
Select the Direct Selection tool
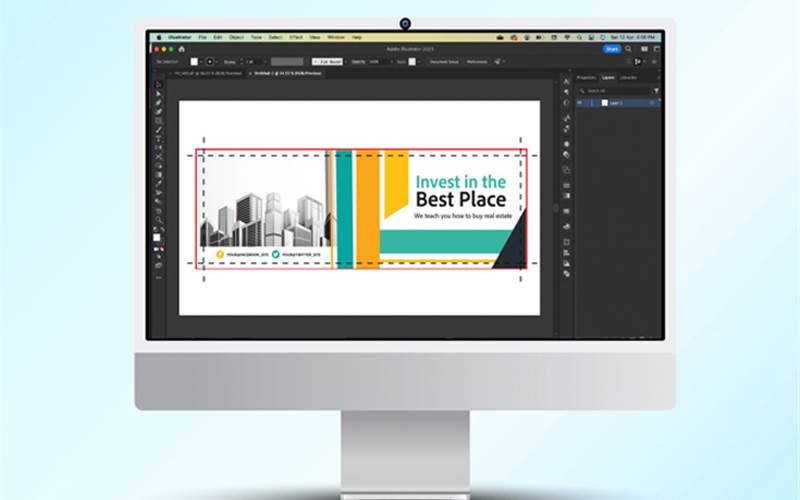(159, 94)
